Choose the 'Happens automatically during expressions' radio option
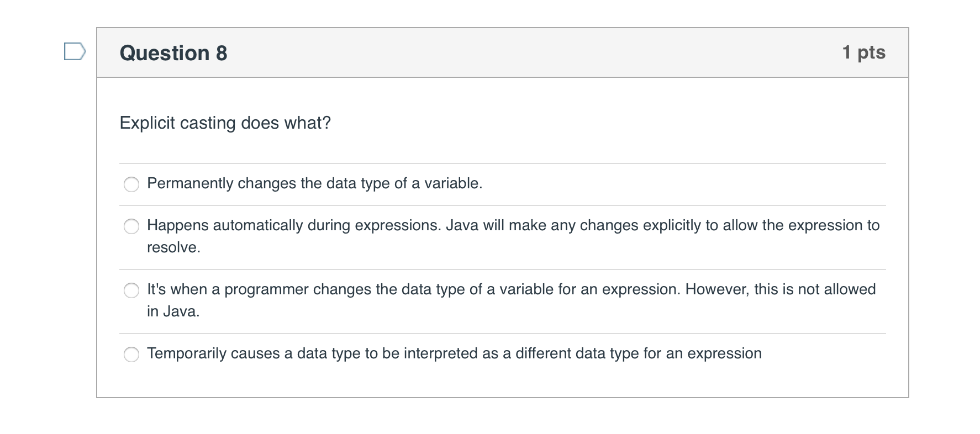The image size is (980, 434). tap(131, 226)
